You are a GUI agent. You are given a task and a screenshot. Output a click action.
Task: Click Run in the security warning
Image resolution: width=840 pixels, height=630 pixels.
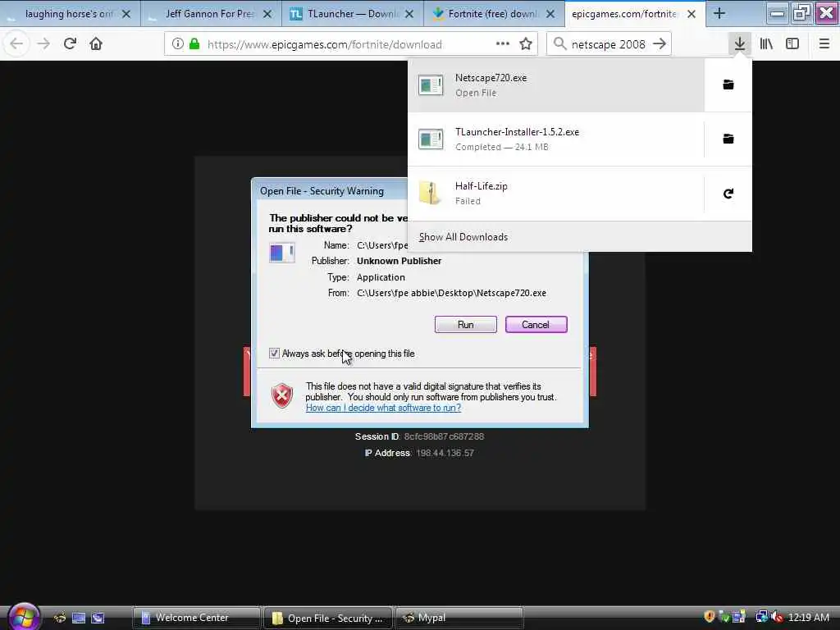pos(466,325)
